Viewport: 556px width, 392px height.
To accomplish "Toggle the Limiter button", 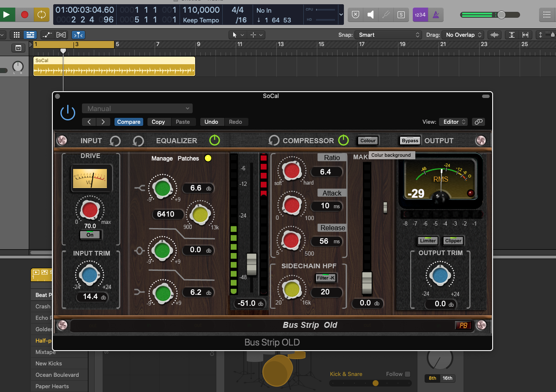I will (428, 241).
